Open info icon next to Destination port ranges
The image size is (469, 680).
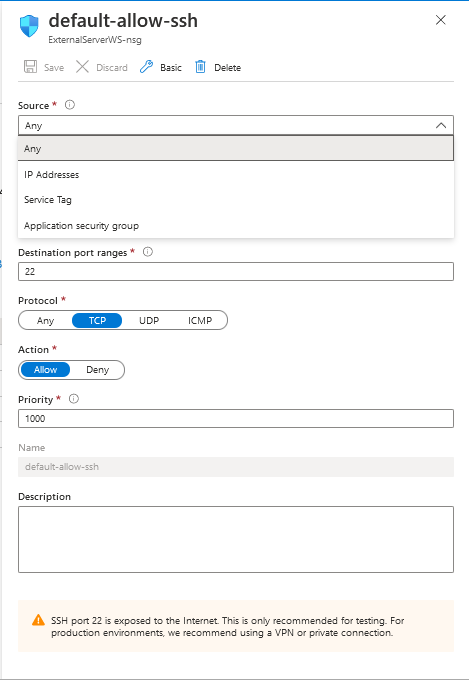pyautogui.click(x=148, y=252)
